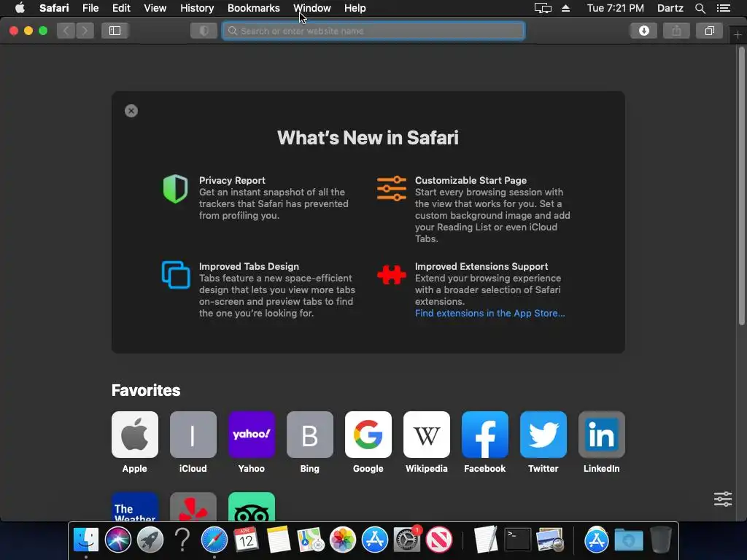Click the vertical page scrollbar
This screenshot has height=560, width=747.
741,186
